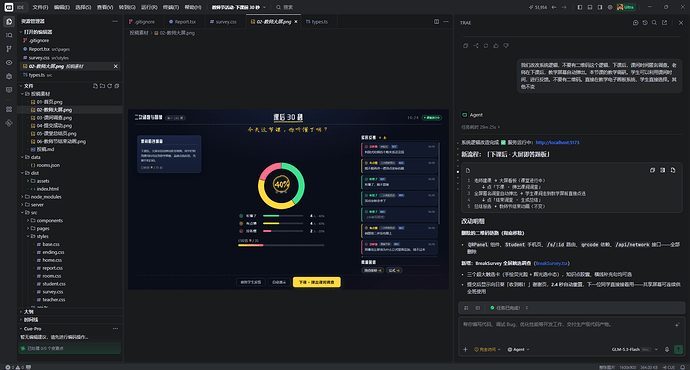Start a new chat in TRAE panel
The width and height of the screenshot is (690, 370).
635,22
